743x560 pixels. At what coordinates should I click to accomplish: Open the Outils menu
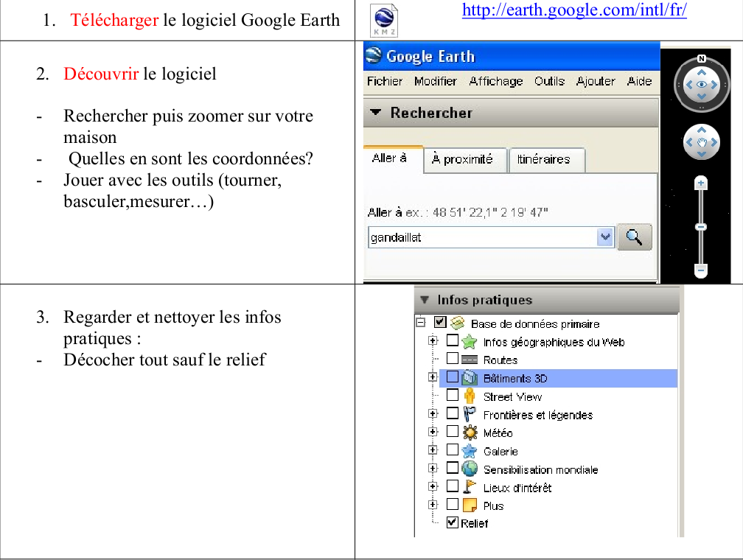(550, 82)
